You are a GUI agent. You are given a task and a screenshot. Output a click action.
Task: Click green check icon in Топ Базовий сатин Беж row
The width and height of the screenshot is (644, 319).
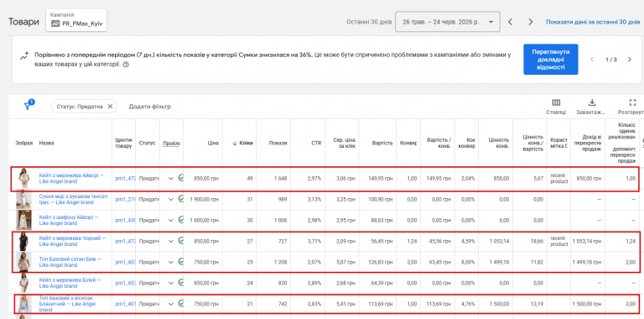pyautogui.click(x=181, y=262)
